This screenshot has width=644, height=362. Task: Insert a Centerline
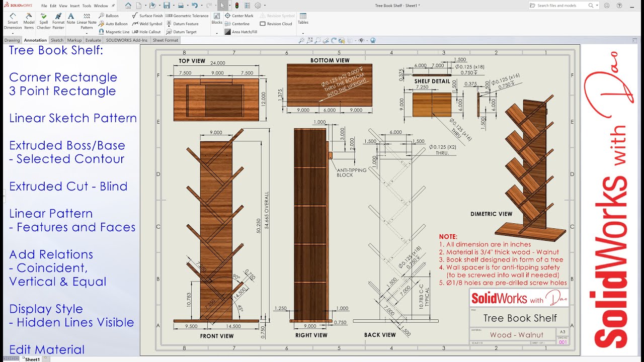coord(237,24)
